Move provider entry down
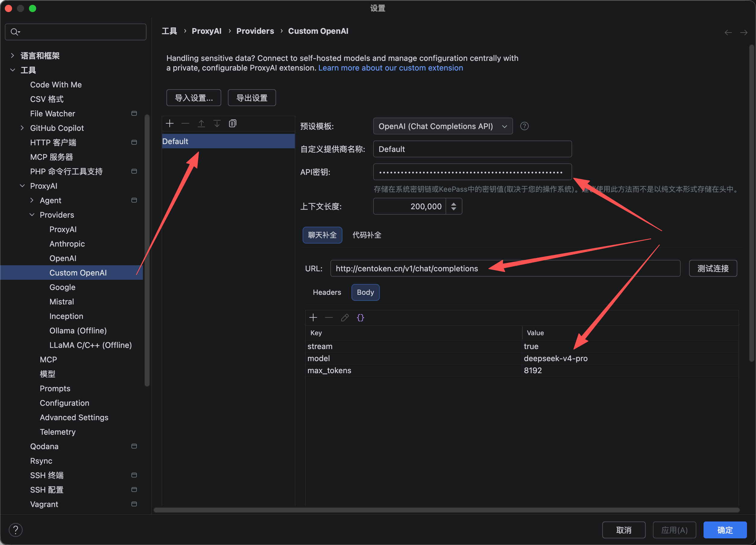The width and height of the screenshot is (756, 545). pyautogui.click(x=217, y=124)
